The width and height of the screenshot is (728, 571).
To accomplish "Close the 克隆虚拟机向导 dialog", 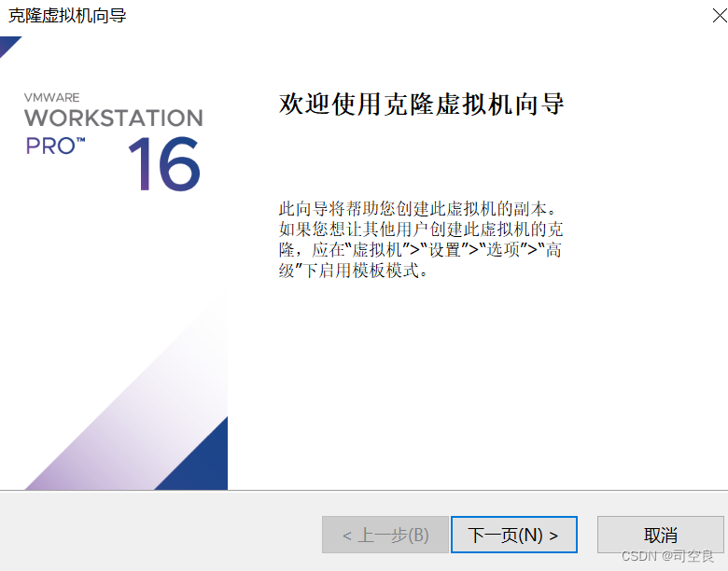I will [x=720, y=16].
